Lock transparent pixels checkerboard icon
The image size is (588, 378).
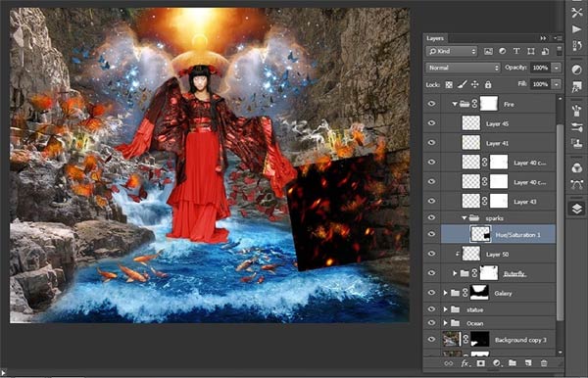pos(449,84)
